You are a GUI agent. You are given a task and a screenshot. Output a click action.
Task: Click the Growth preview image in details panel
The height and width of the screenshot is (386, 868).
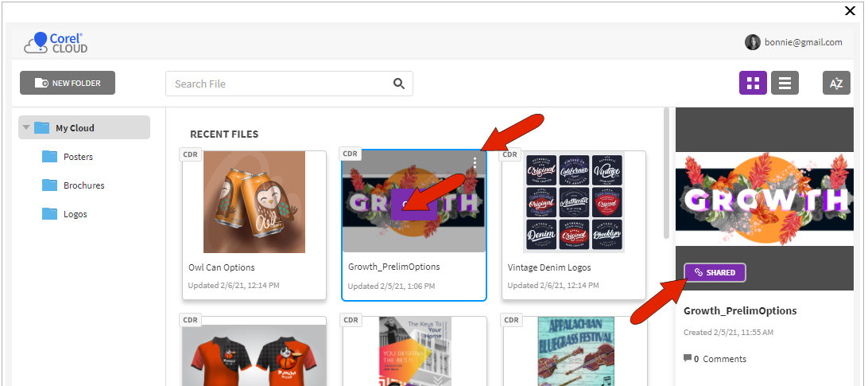[x=765, y=199]
